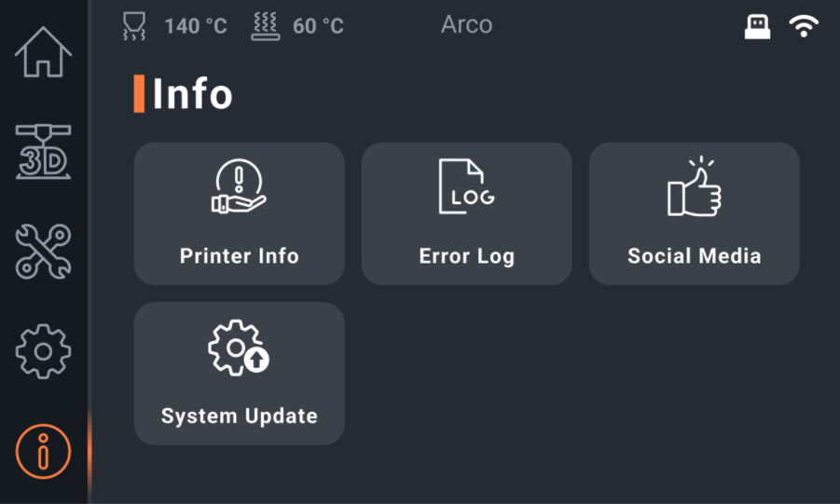Tap the 60 °C bed temperature reading

coord(318,26)
